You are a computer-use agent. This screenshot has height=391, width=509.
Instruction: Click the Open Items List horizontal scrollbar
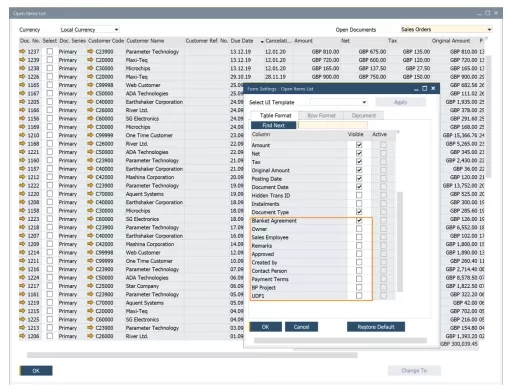[x=192, y=355]
